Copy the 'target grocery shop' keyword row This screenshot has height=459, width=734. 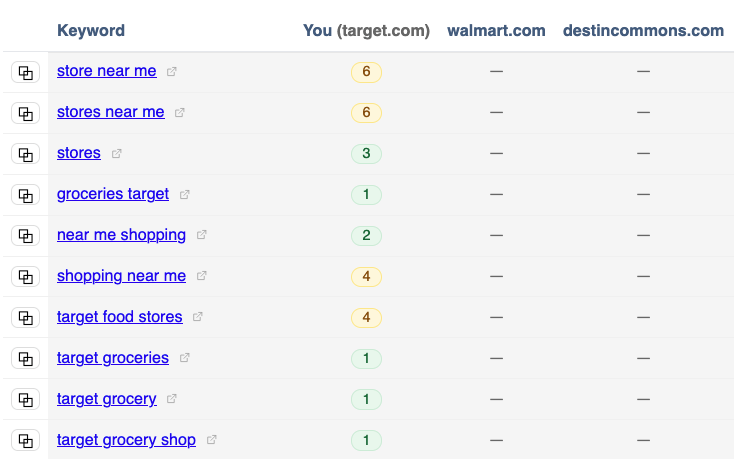[25, 440]
